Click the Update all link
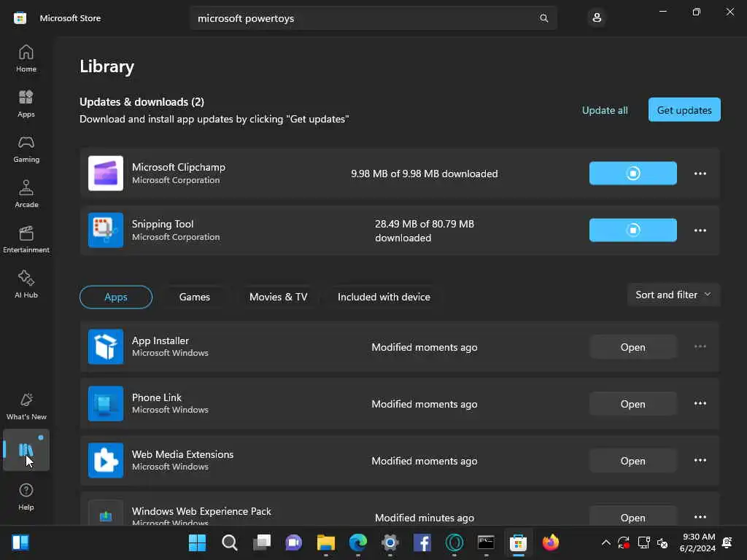This screenshot has height=560, width=747. [x=605, y=110]
